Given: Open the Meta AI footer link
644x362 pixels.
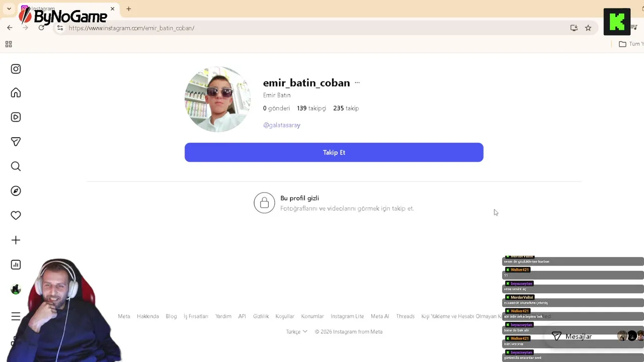Looking at the screenshot, I should [380, 316].
